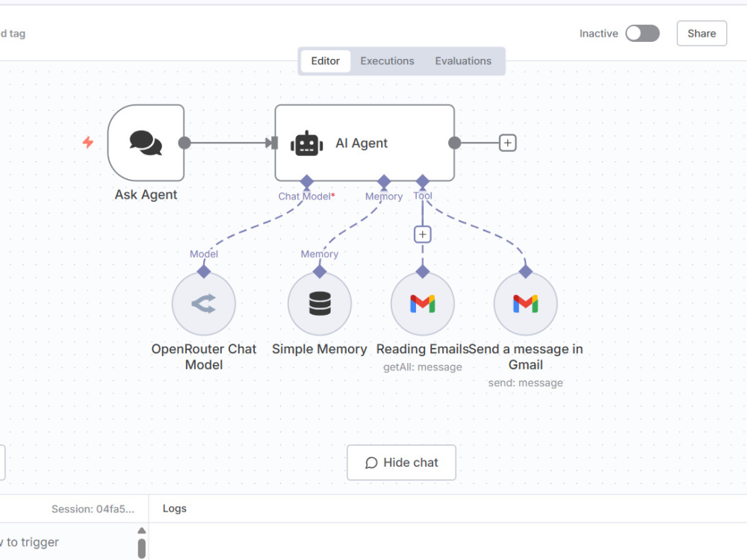Open the Send a message in Gmail node
Image resolution: width=747 pixels, height=560 pixels.
525,304
